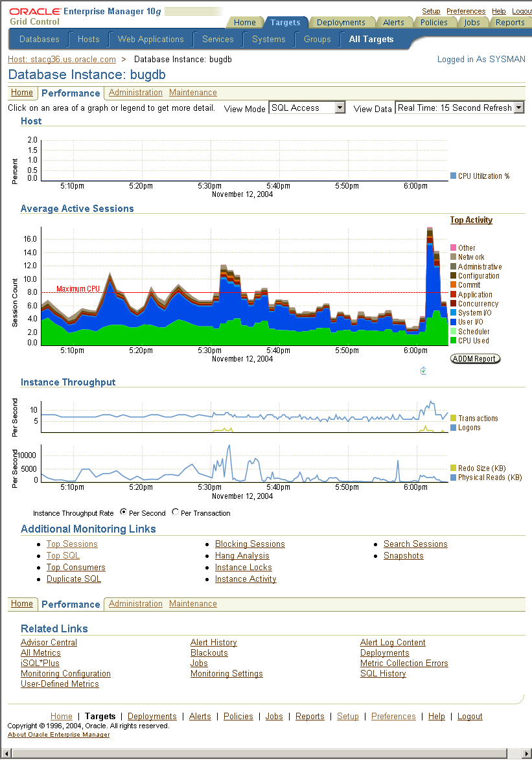Open the View Data refresh dropdown
The width and height of the screenshot is (532, 760).
[x=459, y=108]
